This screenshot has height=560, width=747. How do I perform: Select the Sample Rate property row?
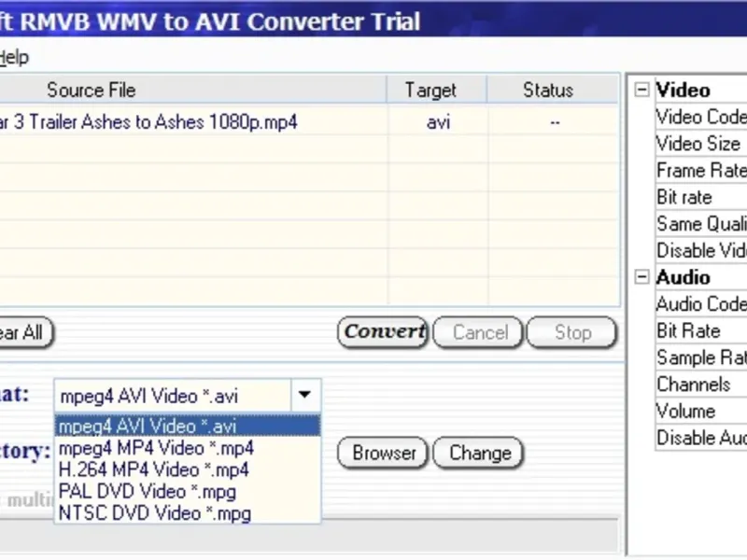(701, 357)
